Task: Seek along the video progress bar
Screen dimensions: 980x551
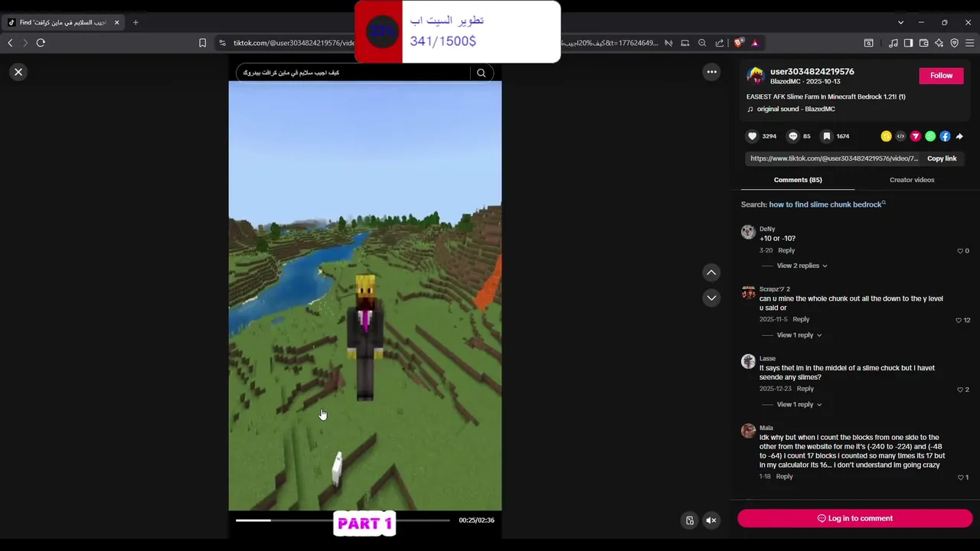Action: pos(342,520)
